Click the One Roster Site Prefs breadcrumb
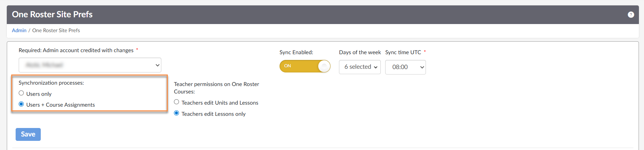The width and height of the screenshot is (644, 150). point(56,30)
